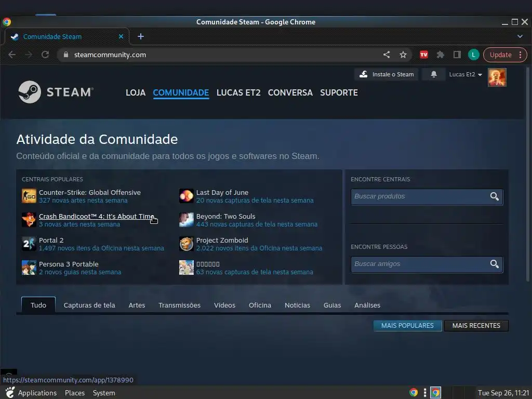532x399 pixels.
Task: Select the MAIS RECENTES filter
Action: point(476,325)
